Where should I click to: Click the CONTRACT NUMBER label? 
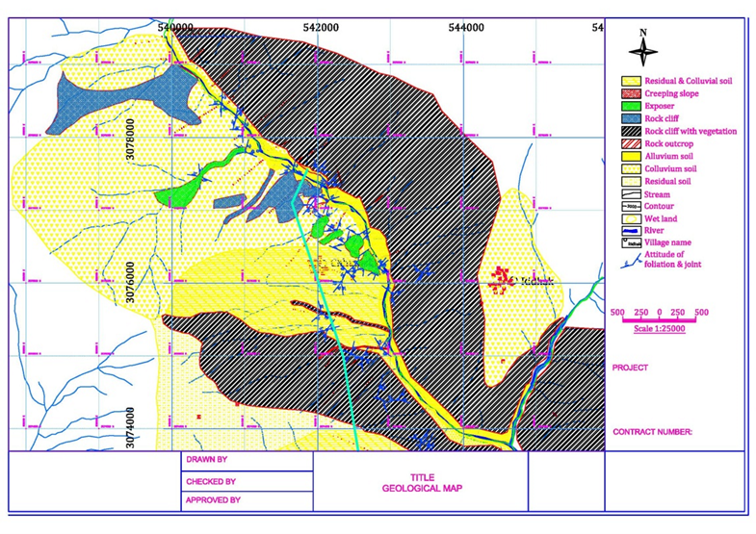[x=652, y=432]
